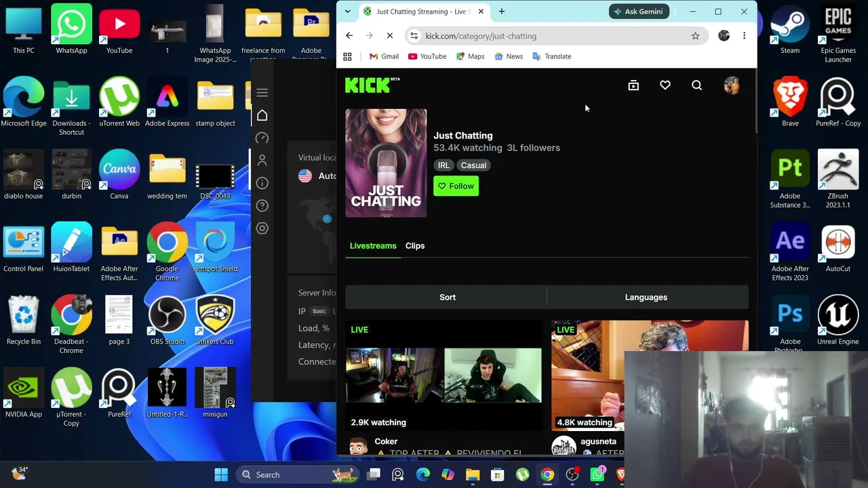Select the Hotspot Shield desktop icon
Screen dimensions: 868x488
click(x=215, y=248)
